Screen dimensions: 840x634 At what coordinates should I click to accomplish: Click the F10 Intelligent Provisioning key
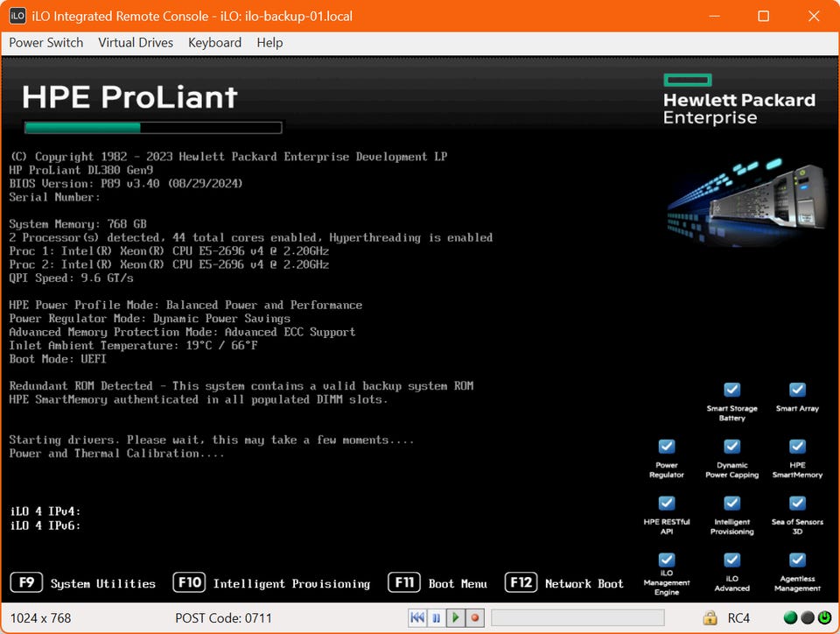tap(189, 582)
